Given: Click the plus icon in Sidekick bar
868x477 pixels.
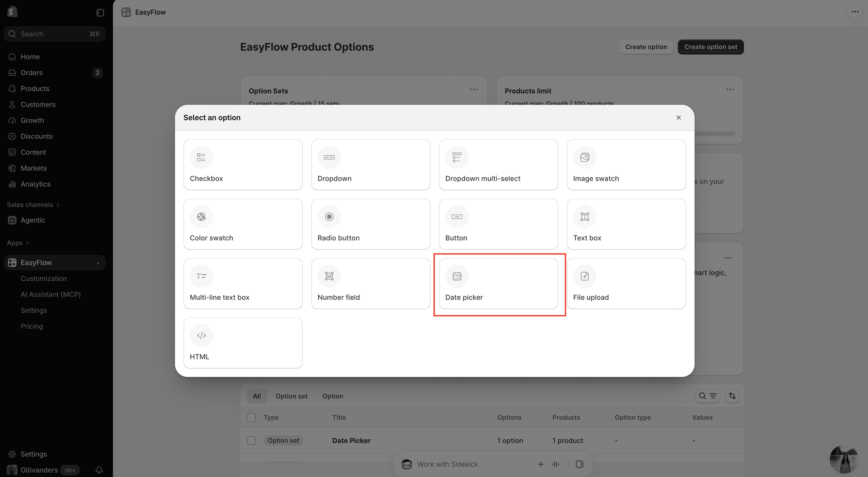Looking at the screenshot, I should [x=540, y=464].
